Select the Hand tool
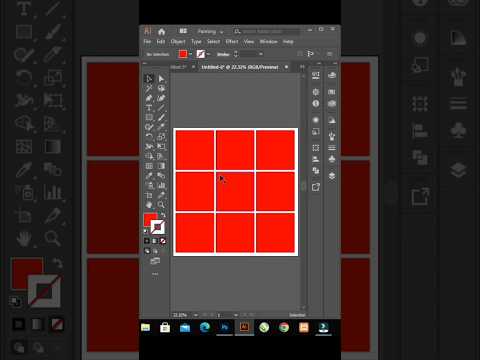Viewport: 480px width, 360px height. [x=149, y=205]
